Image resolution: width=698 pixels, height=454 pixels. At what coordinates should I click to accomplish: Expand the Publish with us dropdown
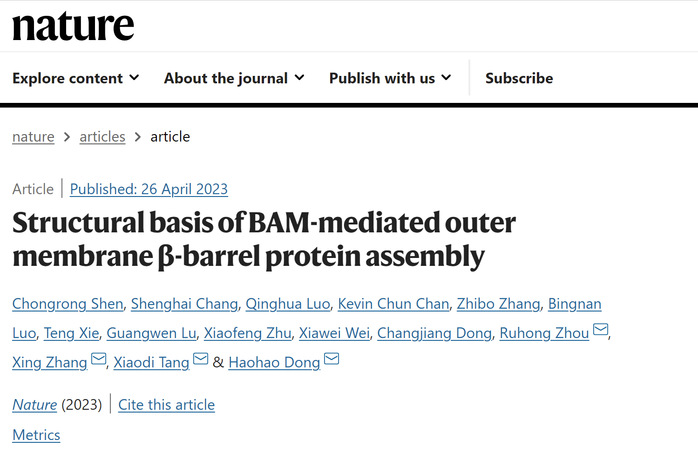(390, 78)
